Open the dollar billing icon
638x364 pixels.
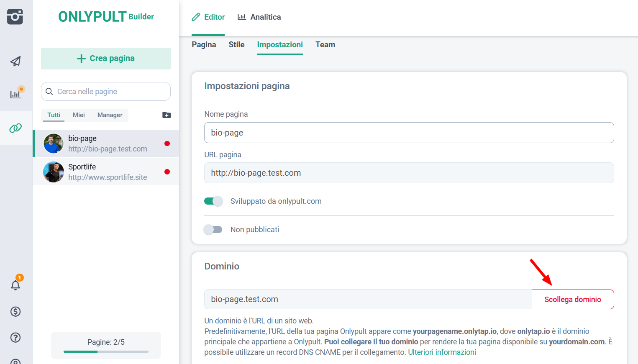tap(15, 311)
